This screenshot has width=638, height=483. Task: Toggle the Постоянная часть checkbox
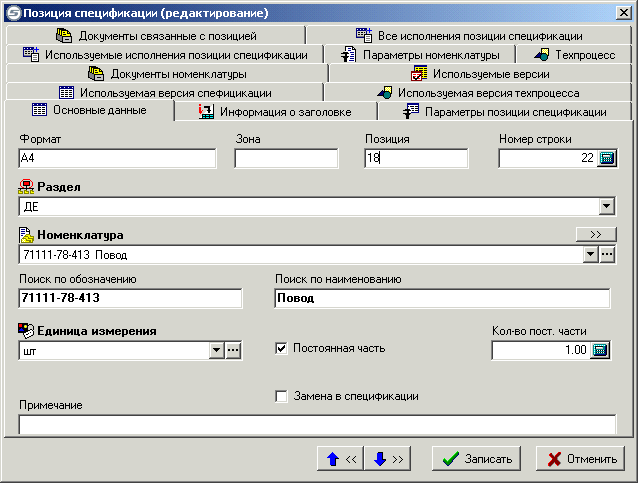[x=281, y=349]
